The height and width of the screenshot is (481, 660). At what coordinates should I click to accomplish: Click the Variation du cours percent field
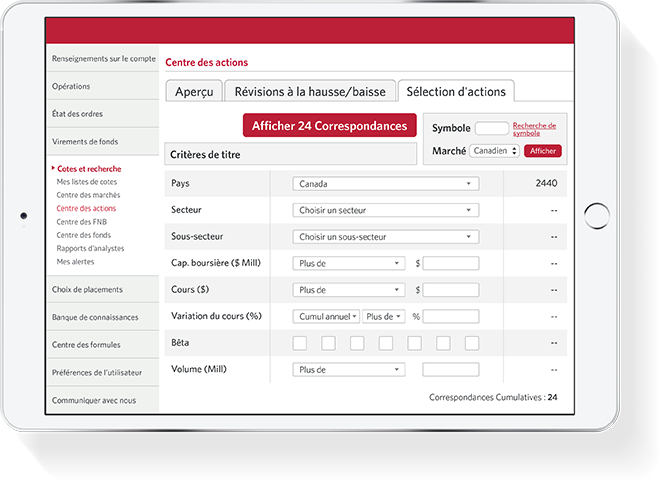tap(451, 316)
